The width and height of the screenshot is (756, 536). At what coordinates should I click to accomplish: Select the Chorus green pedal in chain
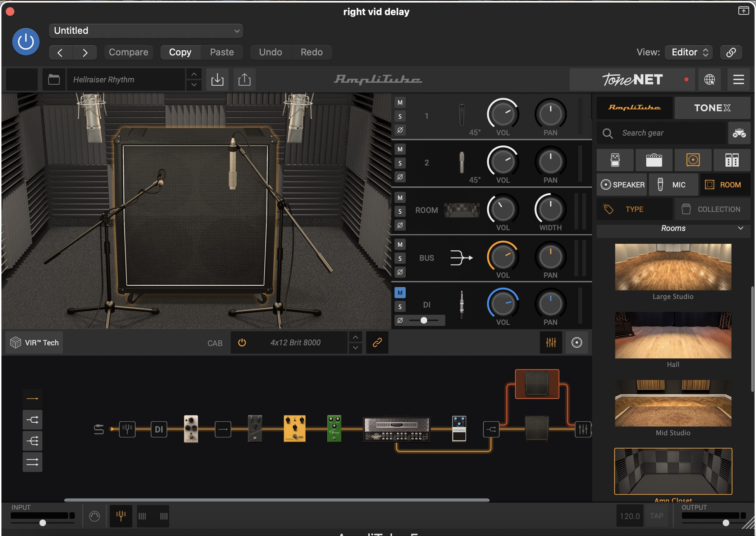coord(334,428)
